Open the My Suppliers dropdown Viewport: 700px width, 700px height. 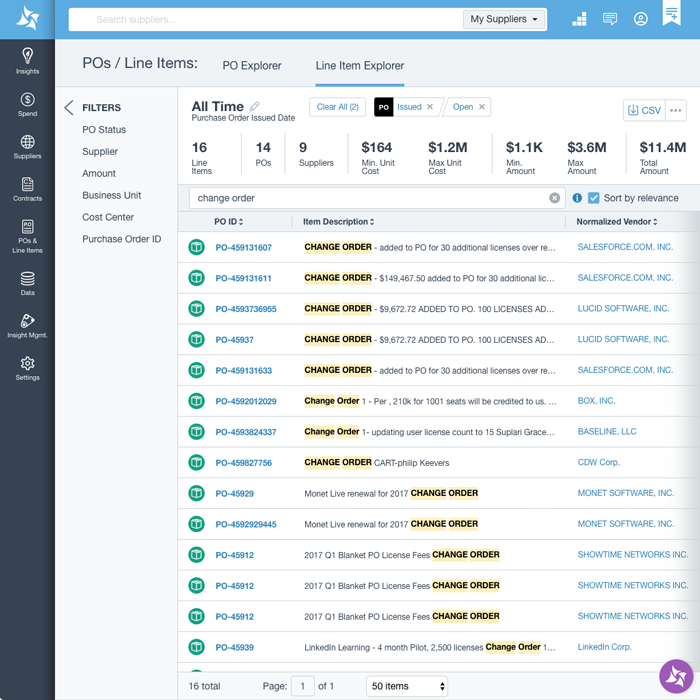coord(504,19)
